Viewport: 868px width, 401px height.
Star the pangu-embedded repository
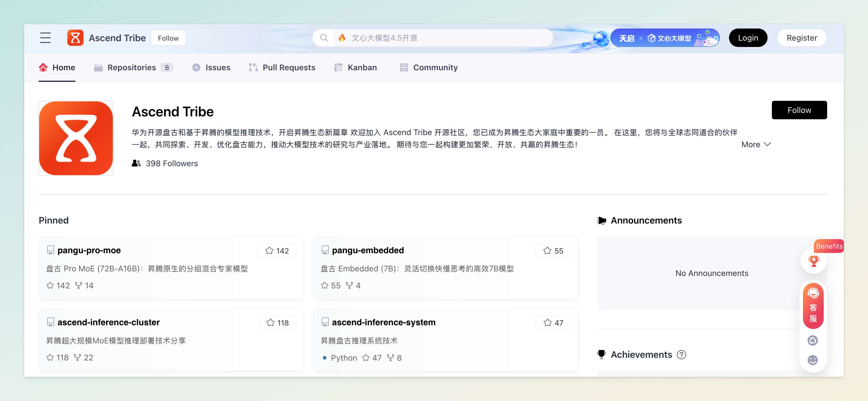553,251
